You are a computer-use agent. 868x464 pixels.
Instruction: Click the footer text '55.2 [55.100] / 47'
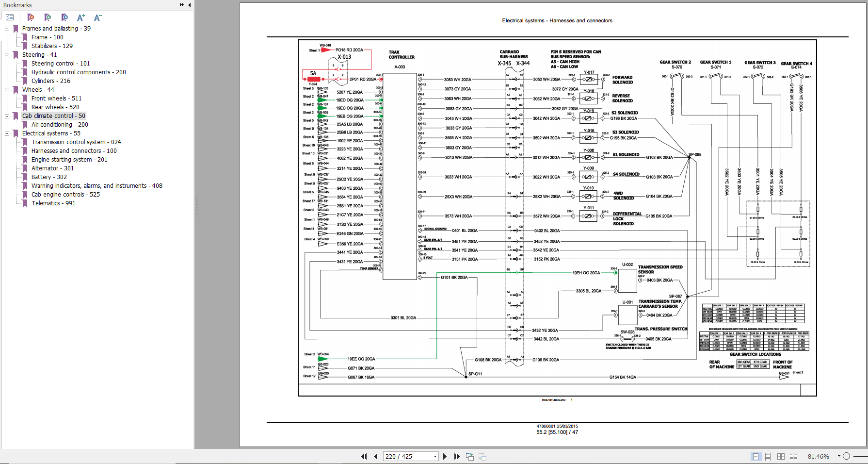[557, 432]
